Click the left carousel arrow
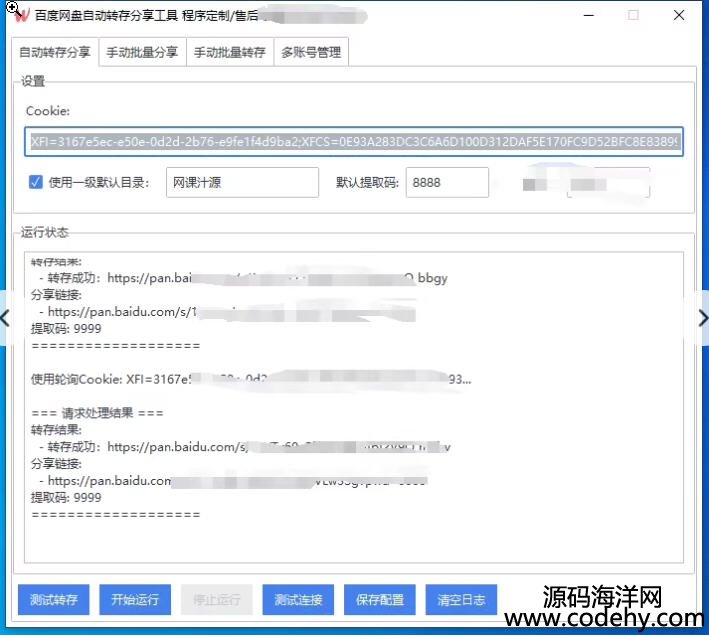 (x=5, y=318)
